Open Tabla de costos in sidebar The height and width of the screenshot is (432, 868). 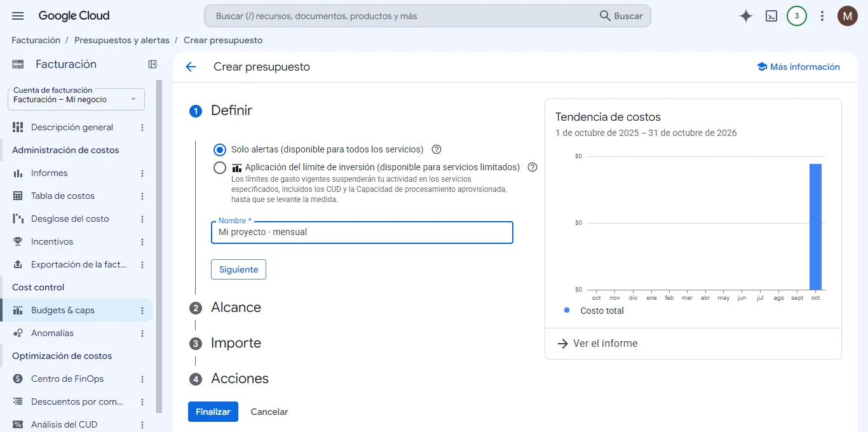[63, 196]
